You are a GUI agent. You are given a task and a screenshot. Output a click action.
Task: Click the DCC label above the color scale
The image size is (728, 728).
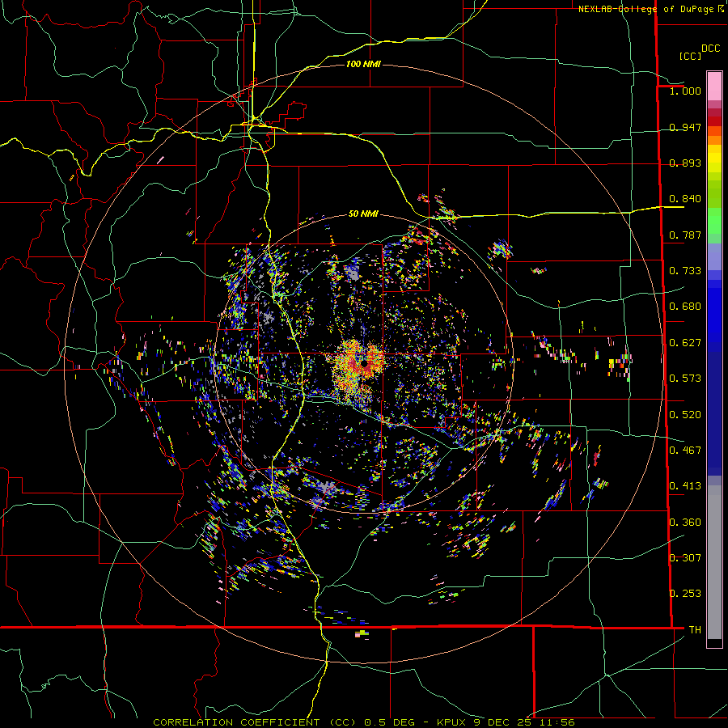711,49
